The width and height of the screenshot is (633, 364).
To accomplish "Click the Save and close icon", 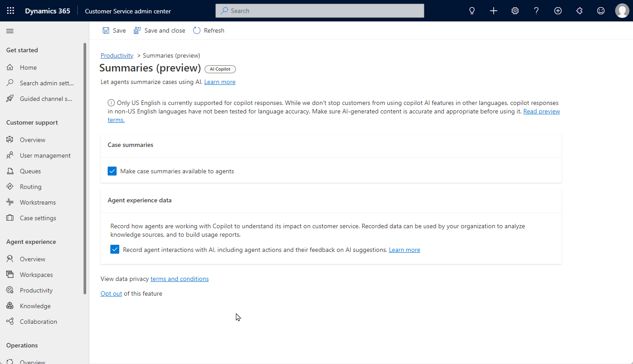I will (x=137, y=30).
